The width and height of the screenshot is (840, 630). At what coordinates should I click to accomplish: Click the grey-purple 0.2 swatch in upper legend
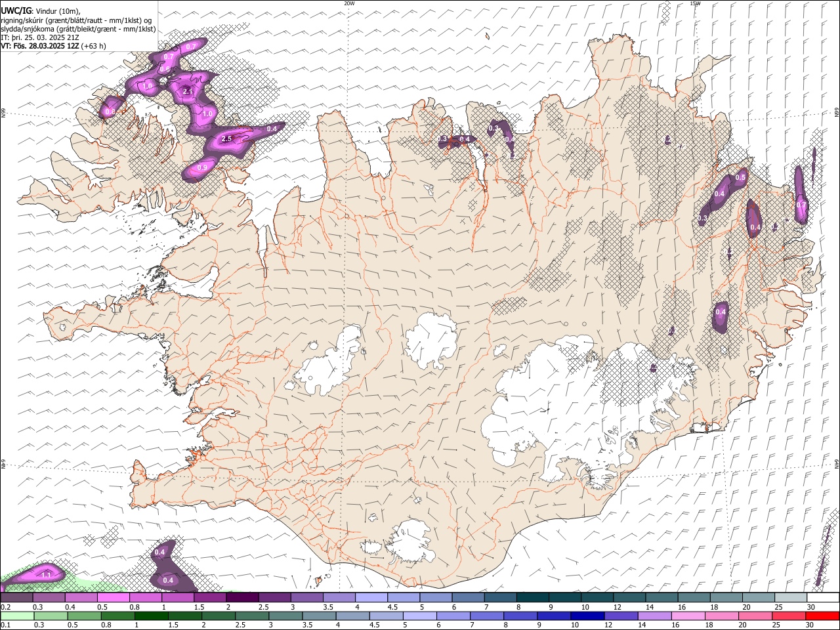click(x=16, y=598)
